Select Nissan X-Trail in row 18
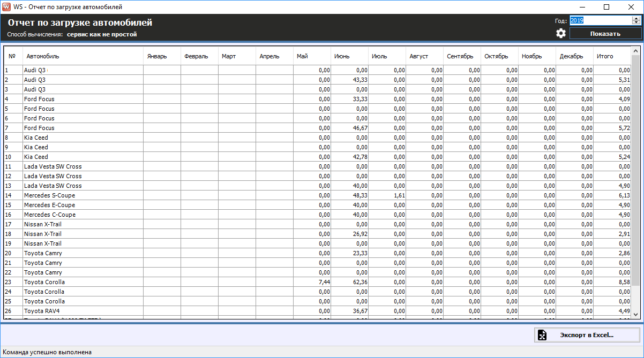The height and width of the screenshot is (358, 644). pyautogui.click(x=83, y=234)
